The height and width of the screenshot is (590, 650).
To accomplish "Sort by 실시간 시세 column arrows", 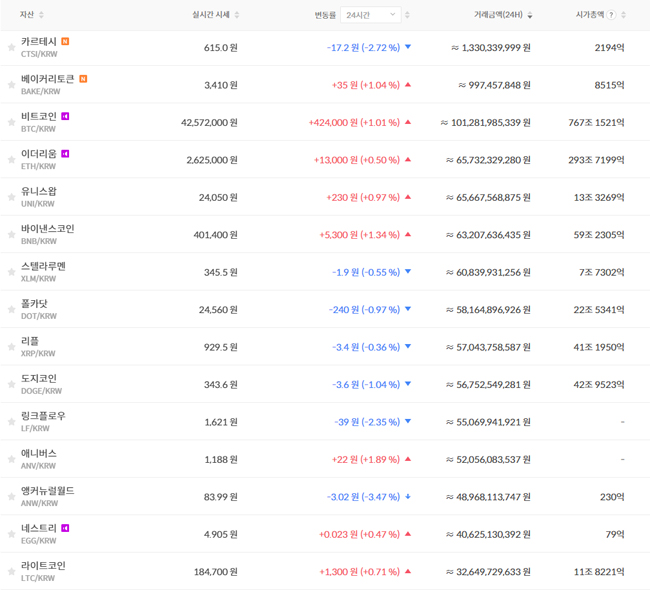I will point(237,15).
